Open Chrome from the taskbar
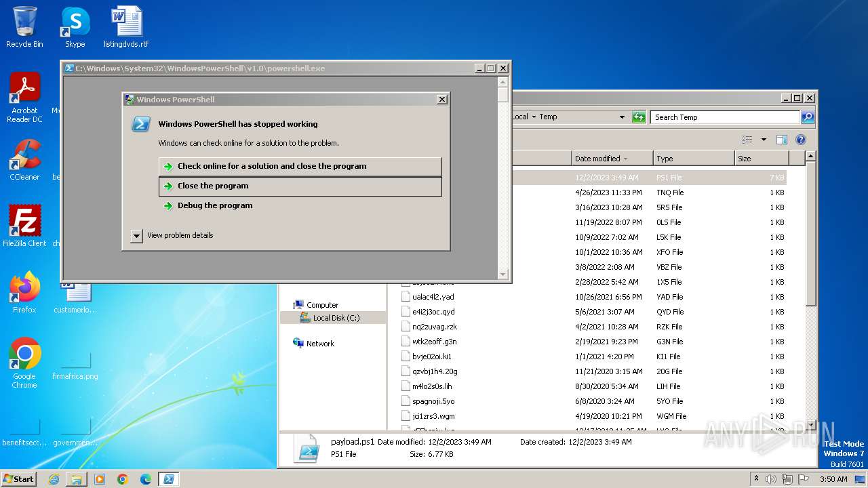The image size is (868, 488). (123, 479)
